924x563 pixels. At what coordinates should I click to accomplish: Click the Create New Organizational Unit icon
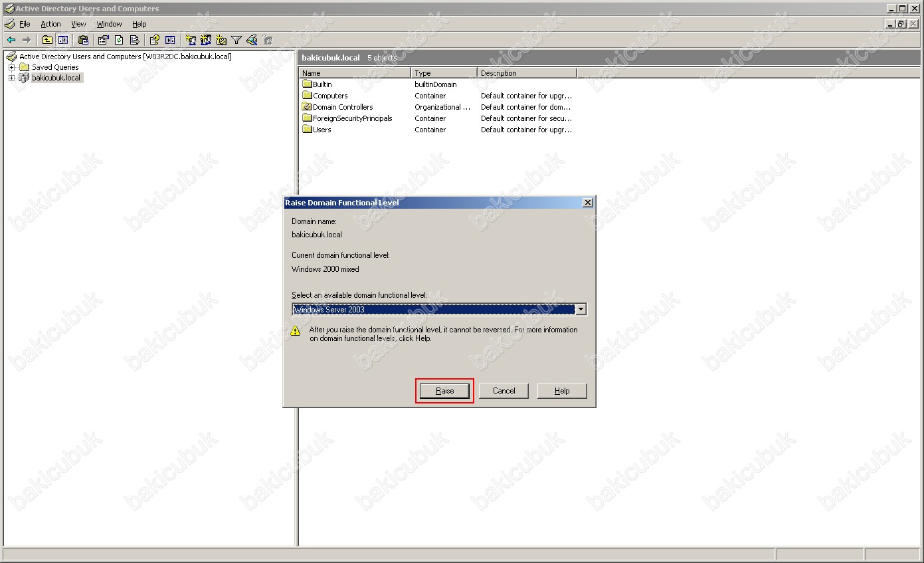pos(221,40)
